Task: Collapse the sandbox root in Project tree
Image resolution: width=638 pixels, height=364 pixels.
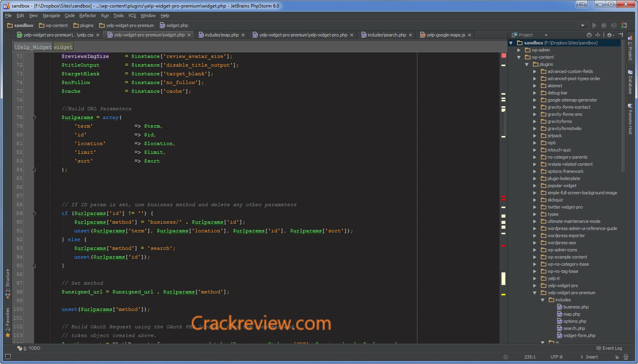Action: click(511, 43)
